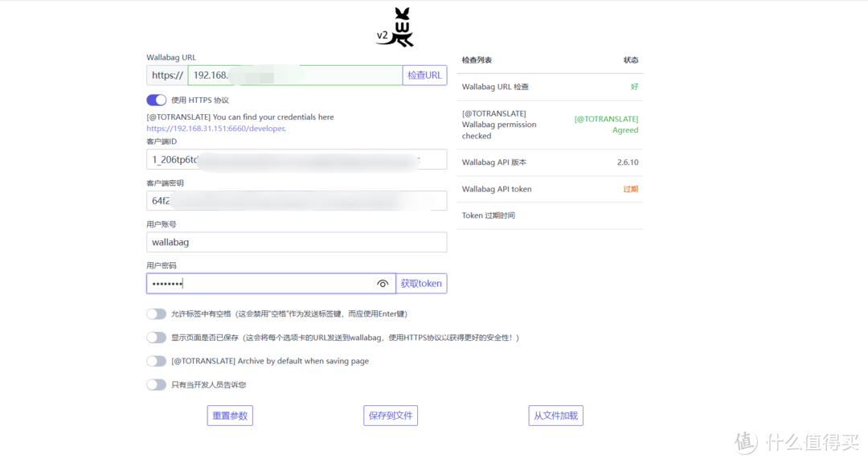Click the Wallabagger v2 logo icon
868x463 pixels.
(395, 28)
